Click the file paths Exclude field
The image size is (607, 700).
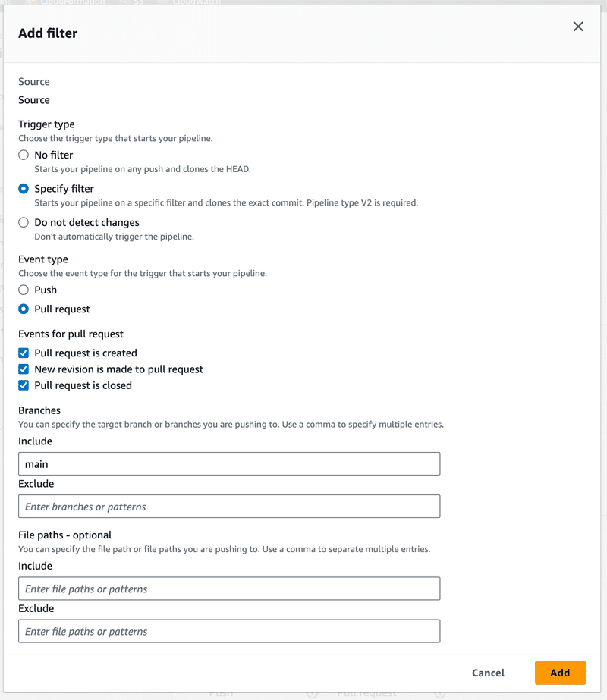click(x=229, y=631)
